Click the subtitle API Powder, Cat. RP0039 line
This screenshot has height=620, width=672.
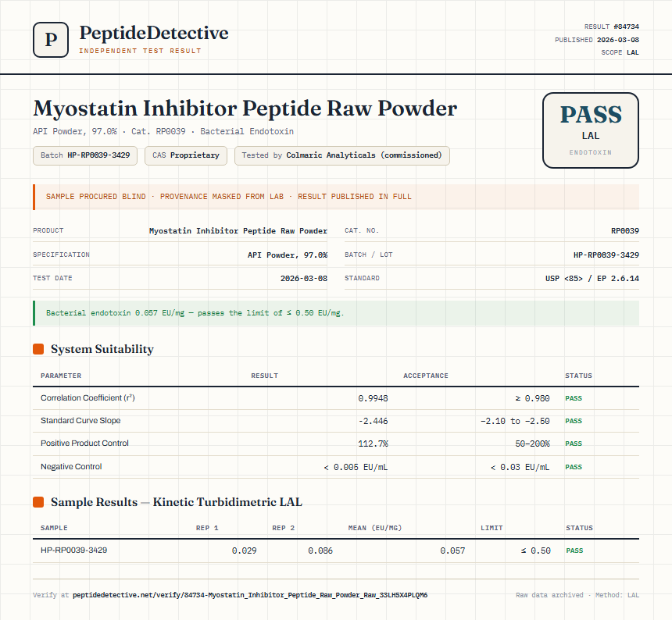(x=163, y=131)
